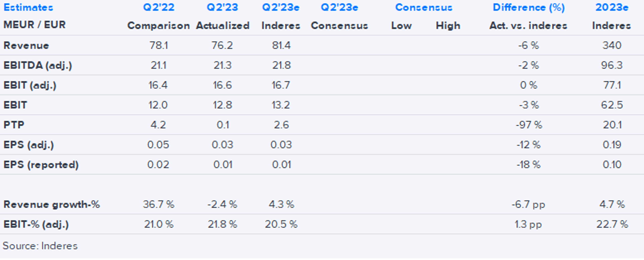Select the Act. vs. inderes subheader
The height and width of the screenshot is (260, 644).
(528, 26)
